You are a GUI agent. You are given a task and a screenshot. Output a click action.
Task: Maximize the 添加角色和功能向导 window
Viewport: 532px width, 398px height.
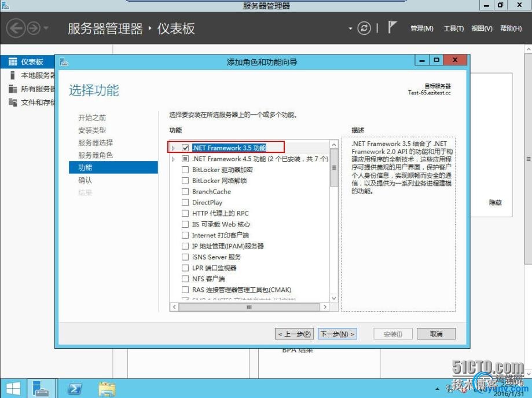coord(436,60)
